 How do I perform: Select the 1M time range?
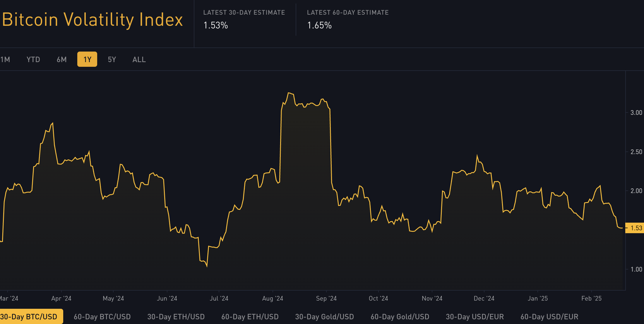5,59
